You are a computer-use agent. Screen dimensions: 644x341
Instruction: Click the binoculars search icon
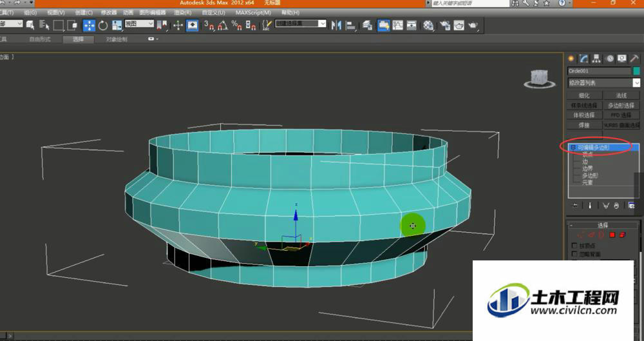(x=515, y=3)
